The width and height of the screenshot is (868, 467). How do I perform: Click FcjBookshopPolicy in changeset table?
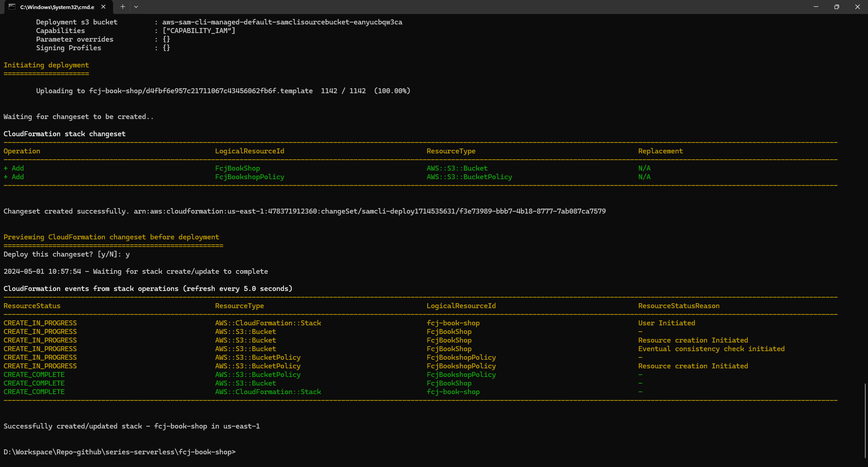[250, 177]
